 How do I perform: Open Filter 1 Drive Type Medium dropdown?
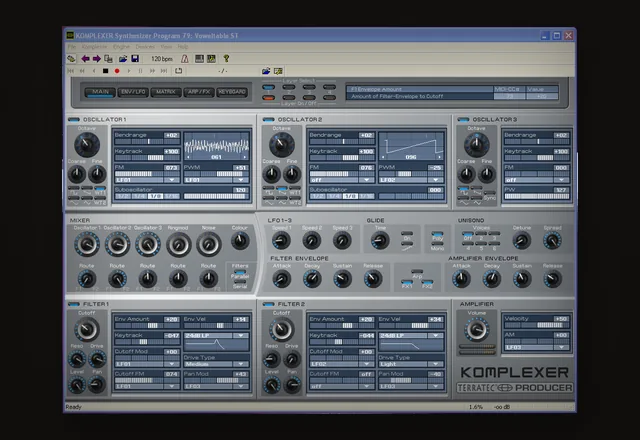(x=241, y=364)
